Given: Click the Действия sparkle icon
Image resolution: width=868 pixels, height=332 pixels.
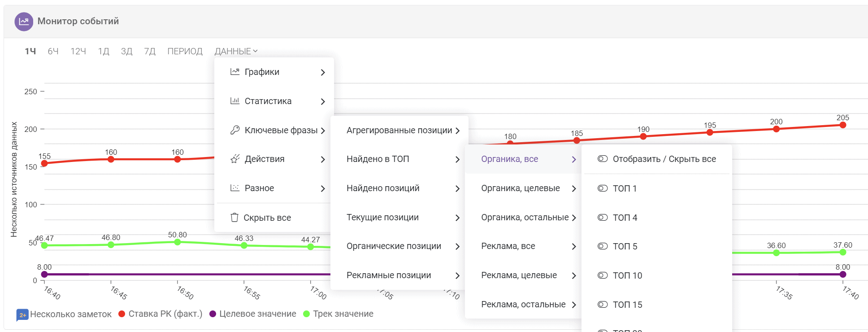Looking at the screenshot, I should click(234, 159).
